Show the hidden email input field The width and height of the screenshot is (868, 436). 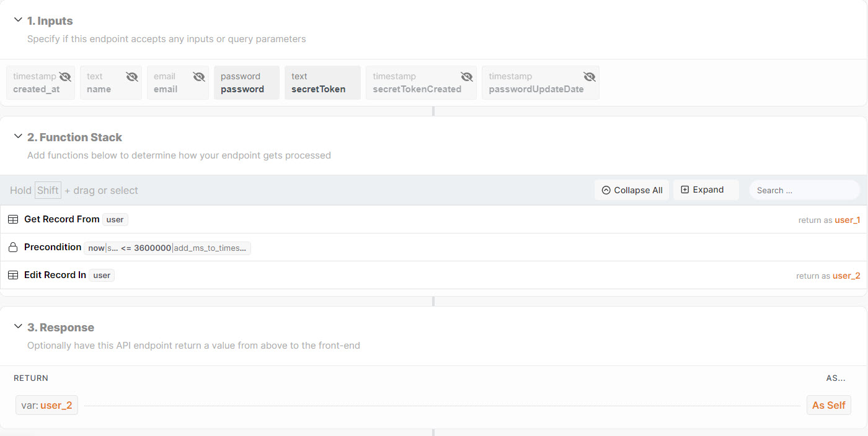(x=199, y=77)
